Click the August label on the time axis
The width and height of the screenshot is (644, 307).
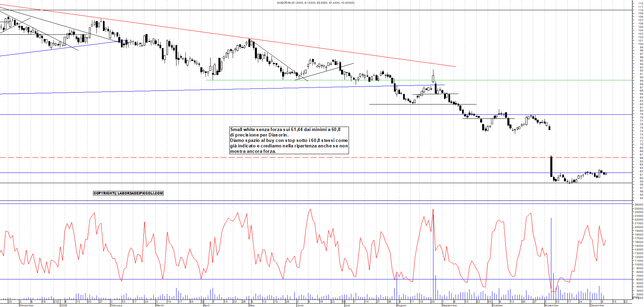[x=402, y=305]
